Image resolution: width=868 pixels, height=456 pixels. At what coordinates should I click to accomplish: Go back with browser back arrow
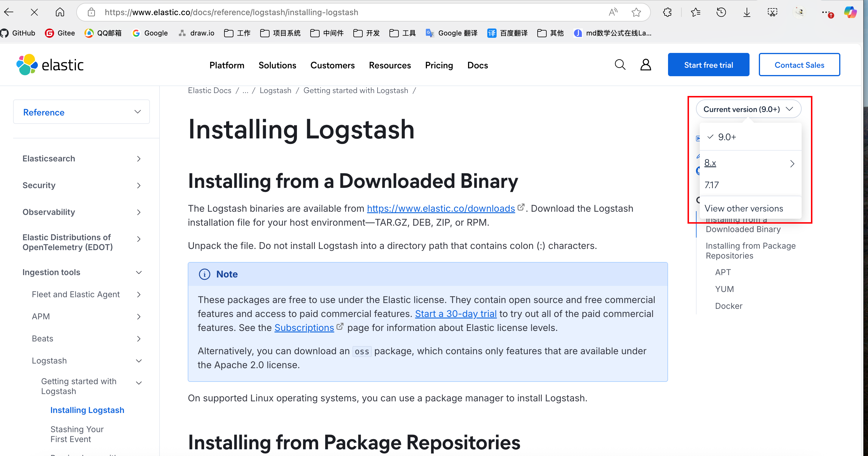(x=9, y=13)
